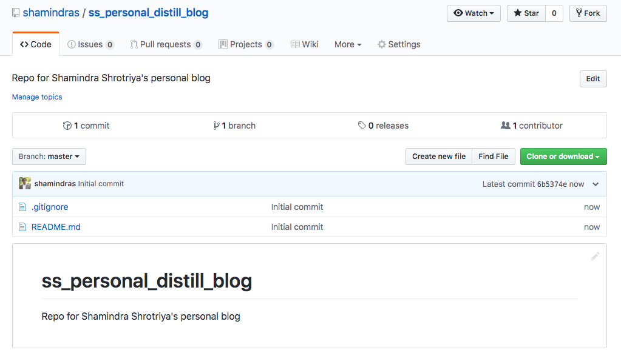Image resolution: width=621 pixels, height=364 pixels.
Task: Open Initial commit message in commit bar
Action: pos(101,184)
